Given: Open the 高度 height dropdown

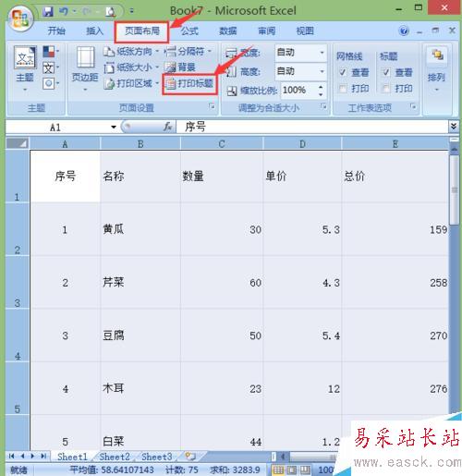Looking at the screenshot, I should pos(322,71).
